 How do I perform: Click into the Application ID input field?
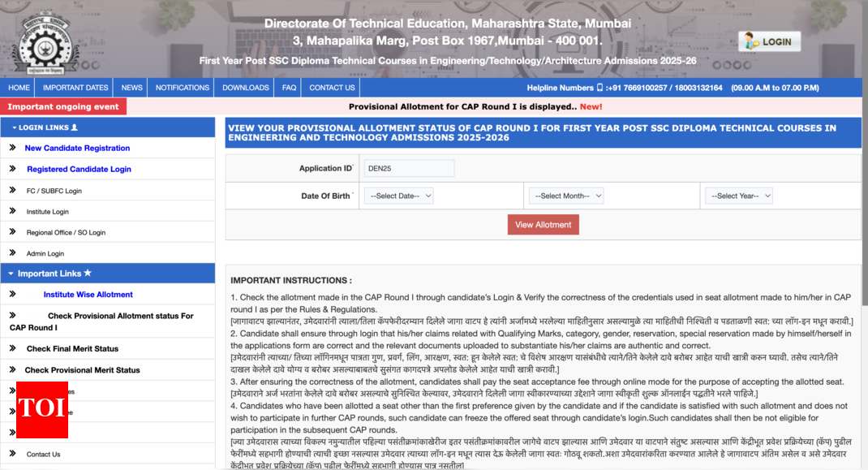pyautogui.click(x=409, y=169)
